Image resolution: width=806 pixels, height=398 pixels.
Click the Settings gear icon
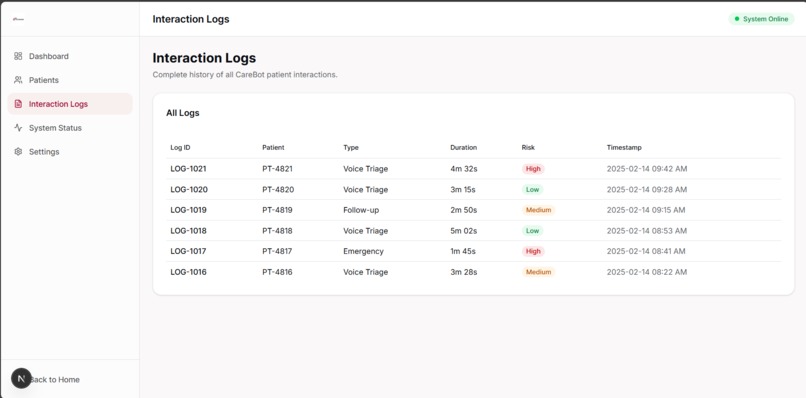click(18, 152)
